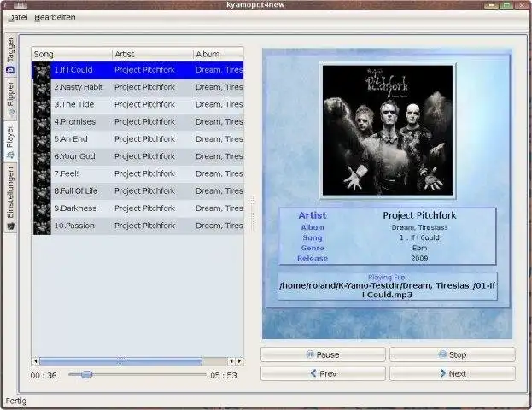This screenshot has height=410, width=532.
Task: Click the total time 05 : 53
Action: click(x=223, y=375)
